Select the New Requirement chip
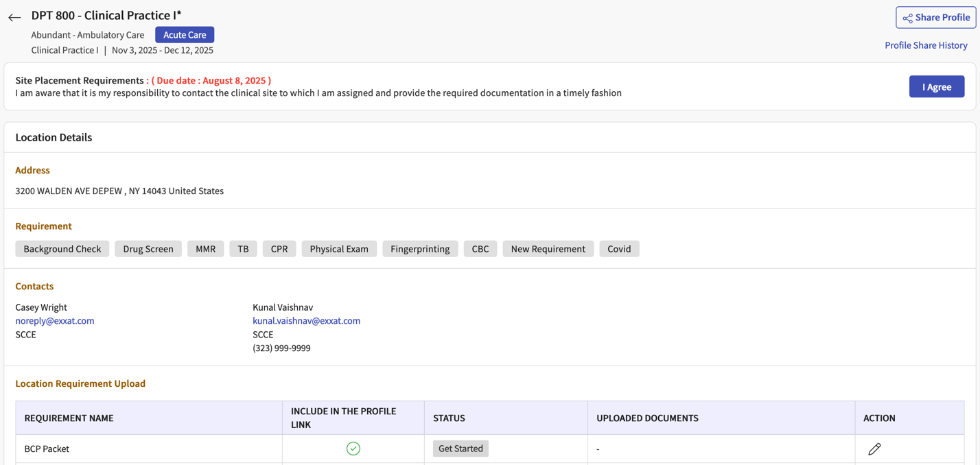Image resolution: width=980 pixels, height=465 pixels. 548,248
